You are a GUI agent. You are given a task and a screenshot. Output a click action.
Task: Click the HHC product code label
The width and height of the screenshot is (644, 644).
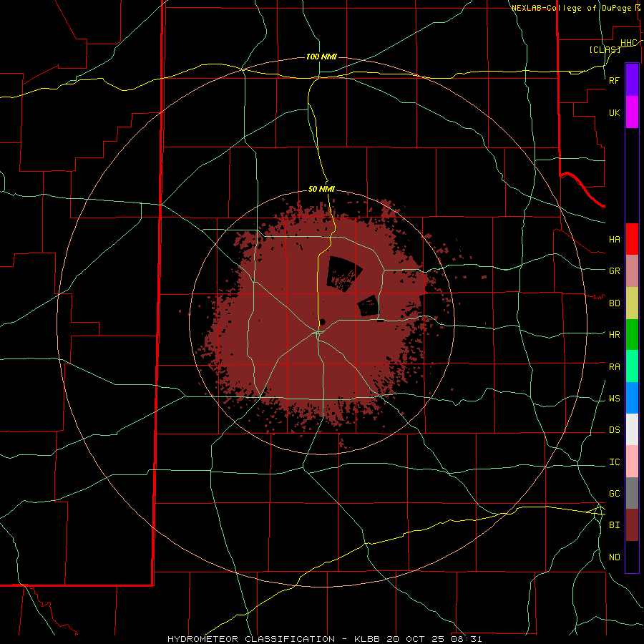tap(628, 43)
